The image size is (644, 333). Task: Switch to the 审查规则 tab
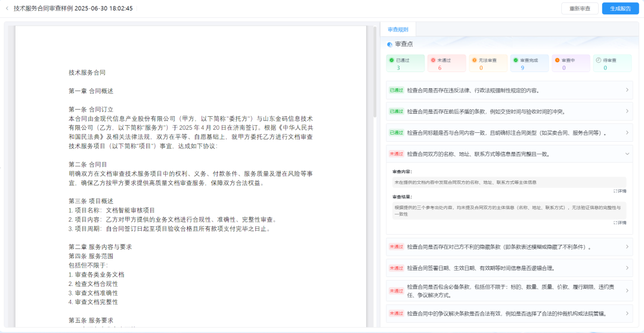398,29
